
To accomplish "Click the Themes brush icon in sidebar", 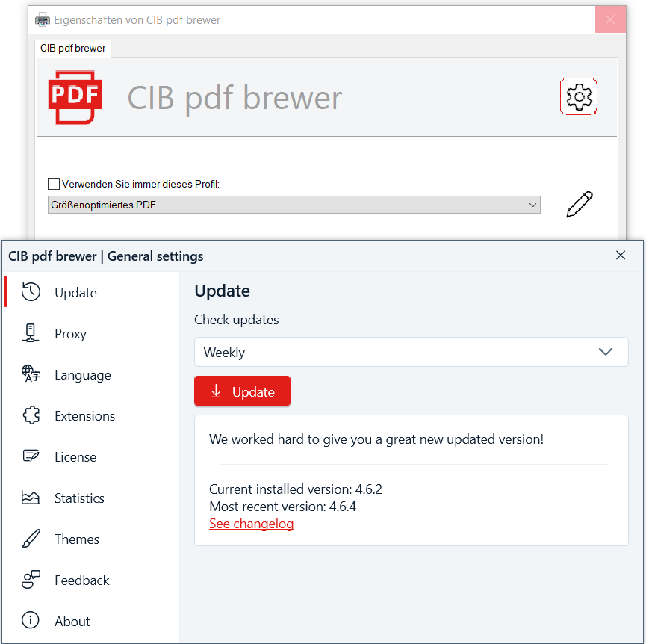I will point(31,539).
